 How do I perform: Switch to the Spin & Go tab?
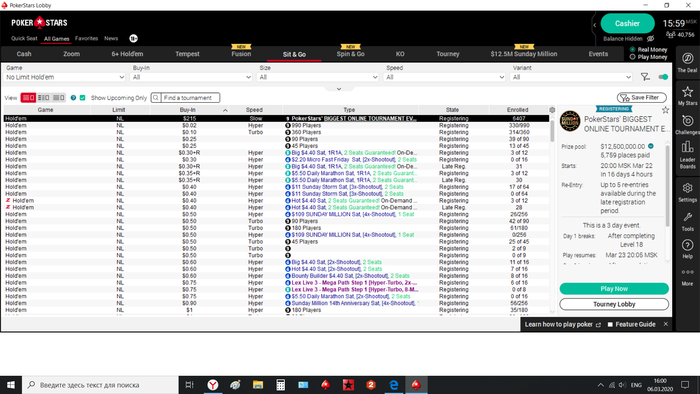click(350, 54)
